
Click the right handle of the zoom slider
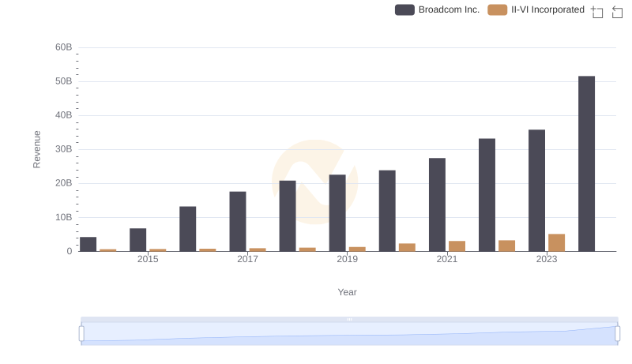pyautogui.click(x=617, y=334)
